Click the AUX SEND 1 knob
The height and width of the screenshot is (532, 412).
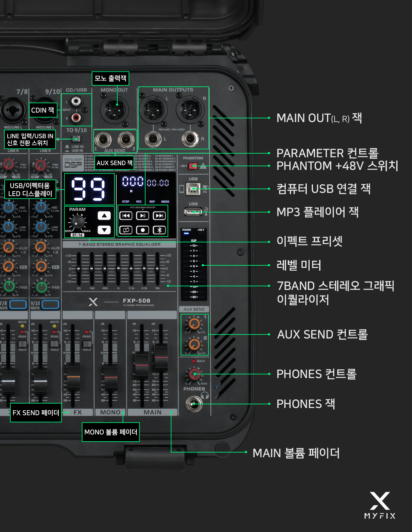coord(194,324)
